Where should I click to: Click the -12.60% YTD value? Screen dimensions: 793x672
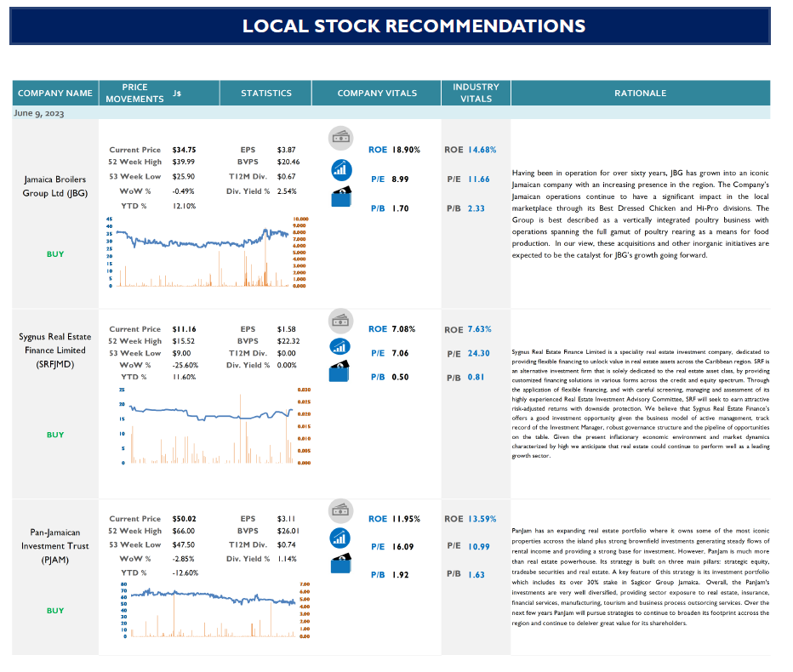click(185, 572)
